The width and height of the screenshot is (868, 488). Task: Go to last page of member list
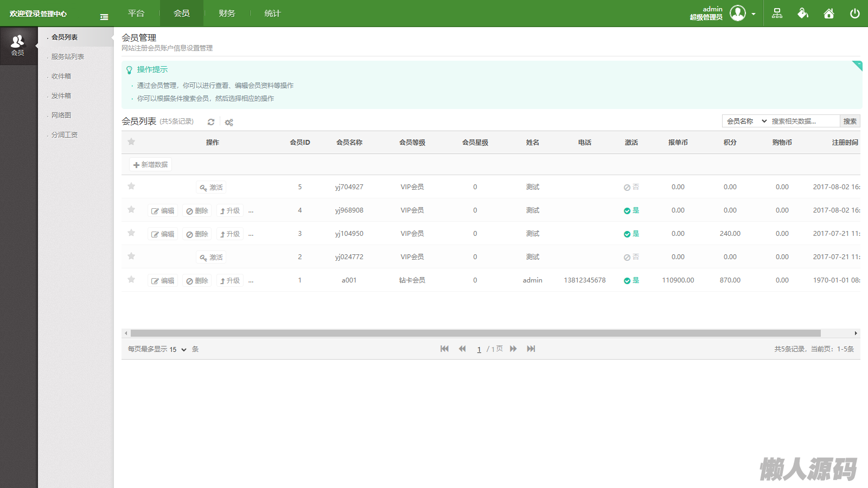point(531,349)
